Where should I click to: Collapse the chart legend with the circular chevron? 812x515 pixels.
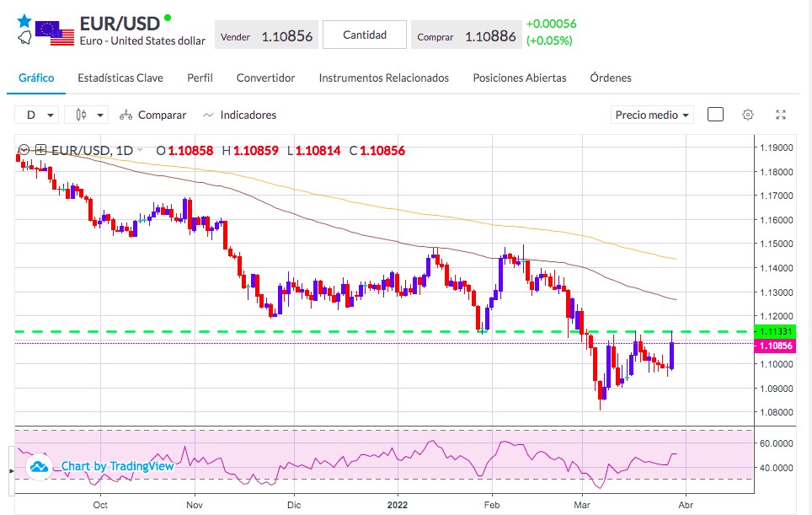(24, 150)
